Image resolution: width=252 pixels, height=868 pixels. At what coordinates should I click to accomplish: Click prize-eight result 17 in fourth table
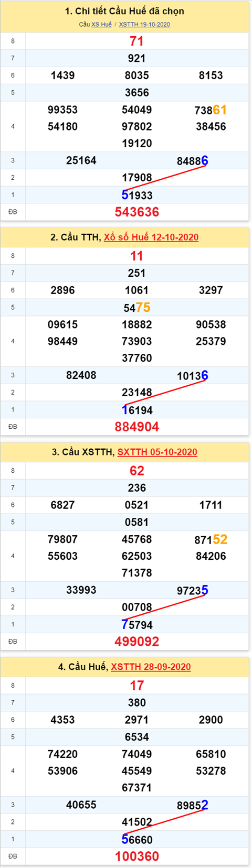click(136, 685)
